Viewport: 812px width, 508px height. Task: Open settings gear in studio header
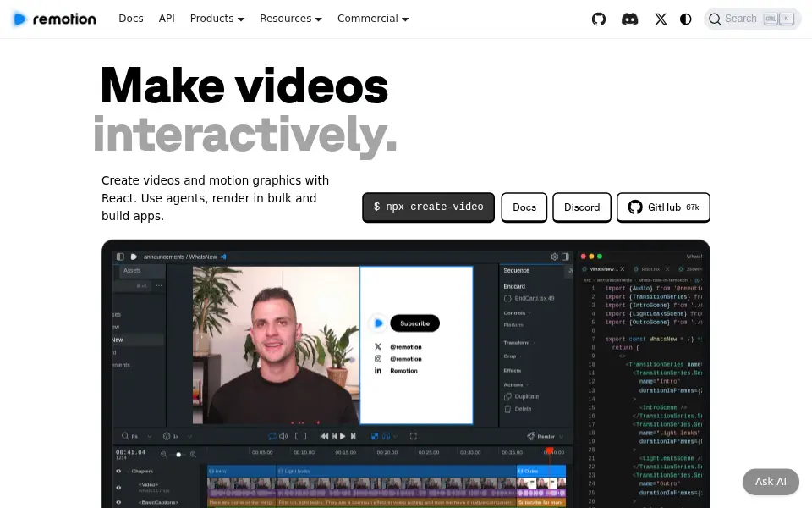point(555,257)
